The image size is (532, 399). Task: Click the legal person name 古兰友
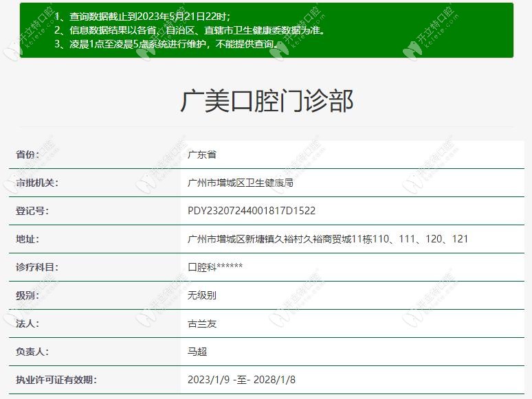coord(202,323)
